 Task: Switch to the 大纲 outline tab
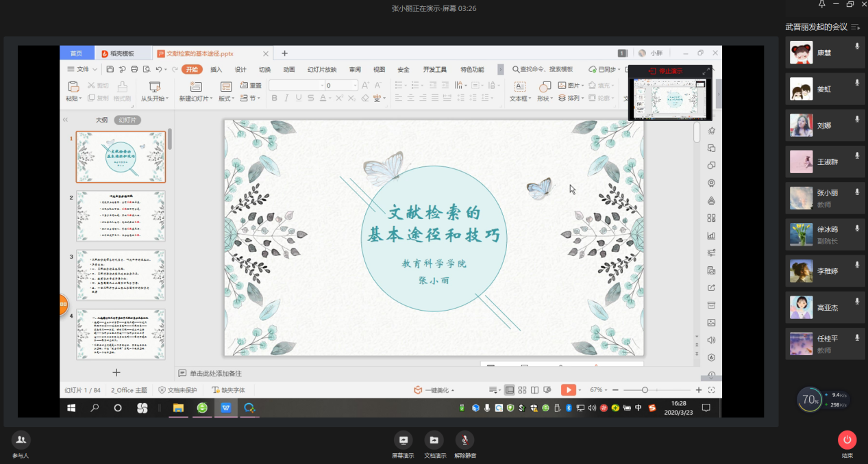(101, 120)
